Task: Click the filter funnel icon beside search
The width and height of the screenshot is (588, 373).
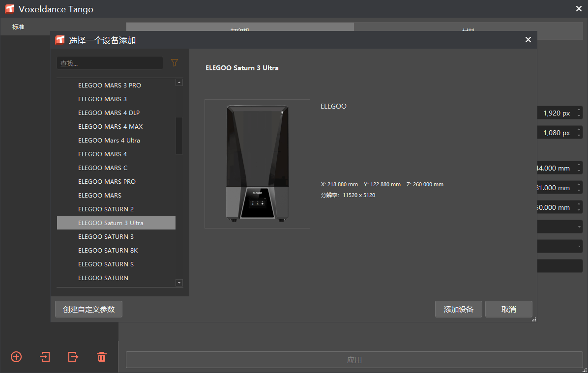Action: pos(175,62)
